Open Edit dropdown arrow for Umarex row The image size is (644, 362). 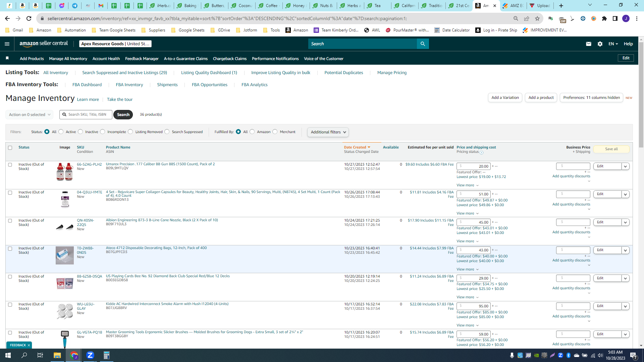pos(626,166)
